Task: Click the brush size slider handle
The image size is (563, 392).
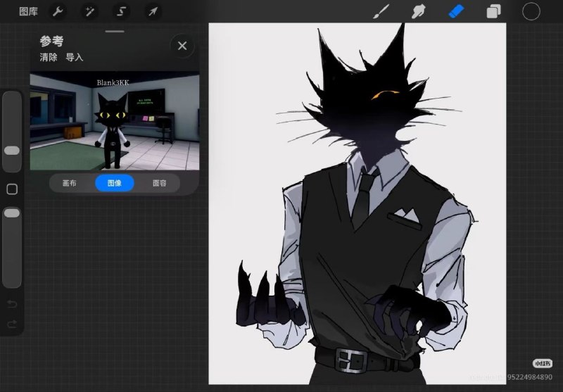Action: 12,151
